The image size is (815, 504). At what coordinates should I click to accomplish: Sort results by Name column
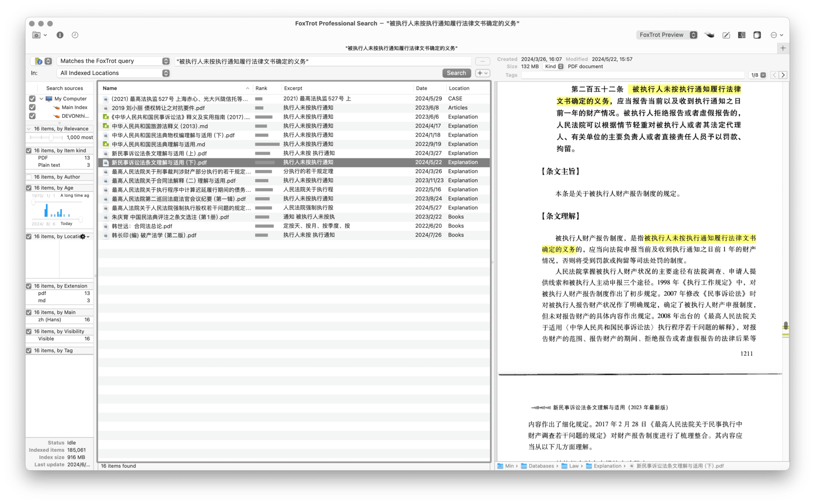click(175, 88)
